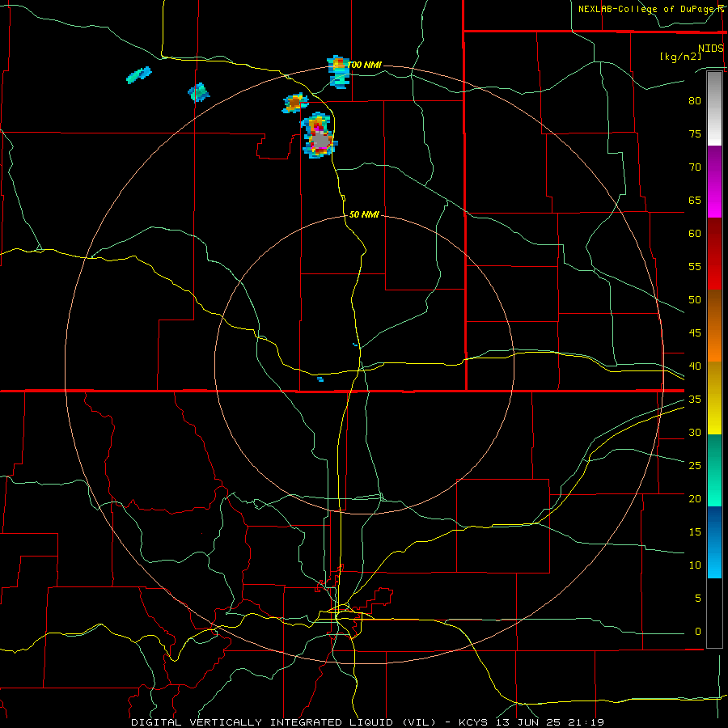Select the brown-orange 40–50 legend color segment
Screen dimensions: 728x728
pyautogui.click(x=714, y=325)
